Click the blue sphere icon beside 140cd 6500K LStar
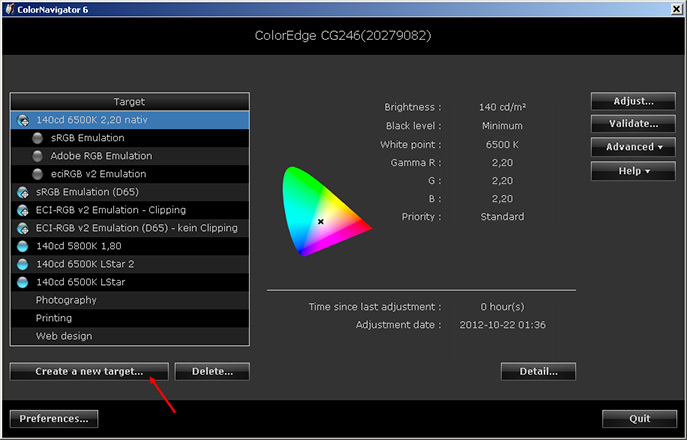This screenshot has width=687, height=440. click(22, 282)
